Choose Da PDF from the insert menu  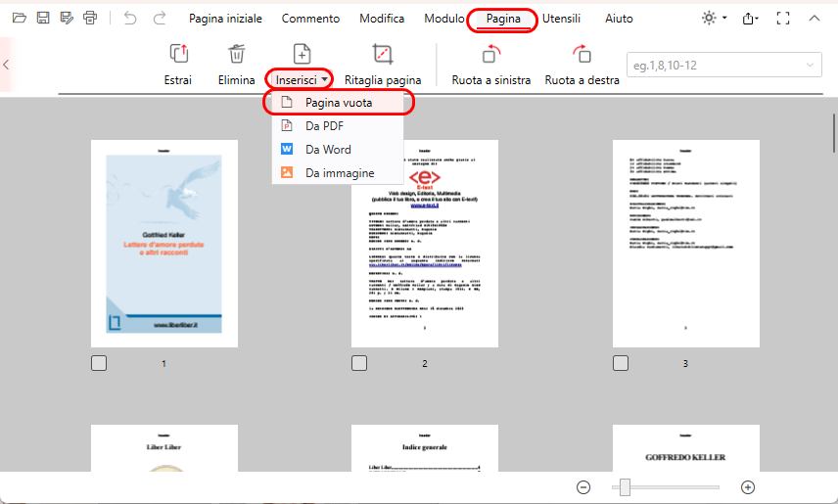pyautogui.click(x=338, y=126)
